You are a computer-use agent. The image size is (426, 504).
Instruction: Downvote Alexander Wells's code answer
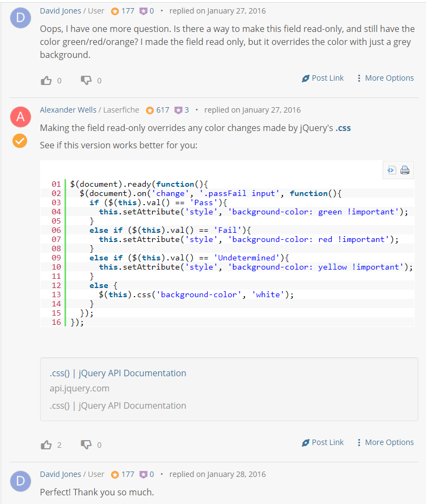[x=86, y=445]
